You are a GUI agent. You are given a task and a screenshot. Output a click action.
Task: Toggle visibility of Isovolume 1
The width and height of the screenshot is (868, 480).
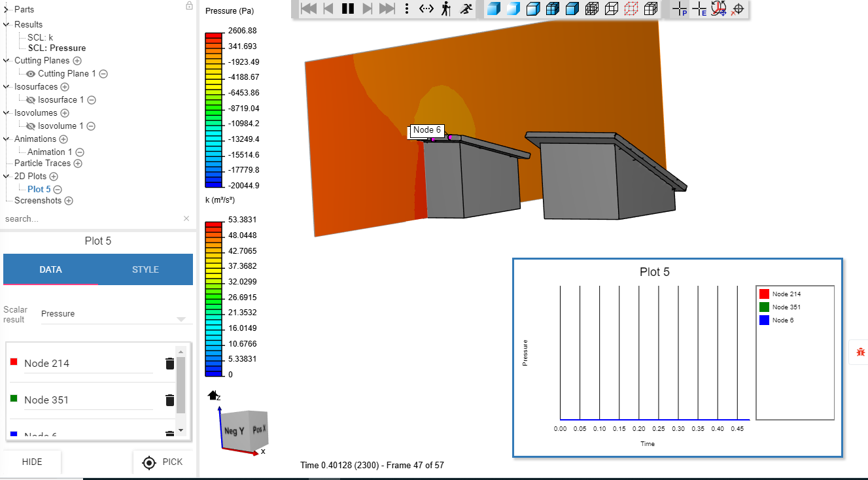click(30, 126)
